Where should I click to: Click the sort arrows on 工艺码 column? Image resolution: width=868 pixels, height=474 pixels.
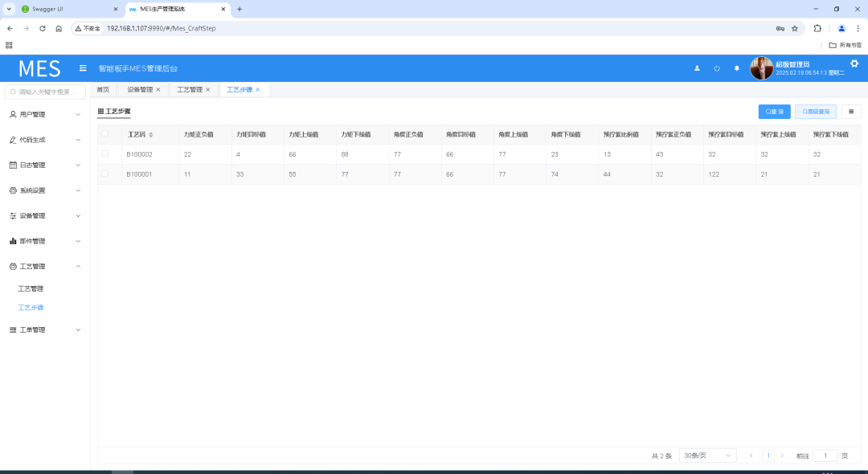151,134
